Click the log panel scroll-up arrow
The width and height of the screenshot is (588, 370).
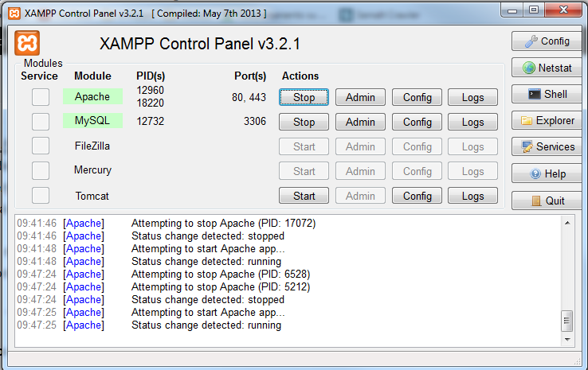pyautogui.click(x=567, y=223)
